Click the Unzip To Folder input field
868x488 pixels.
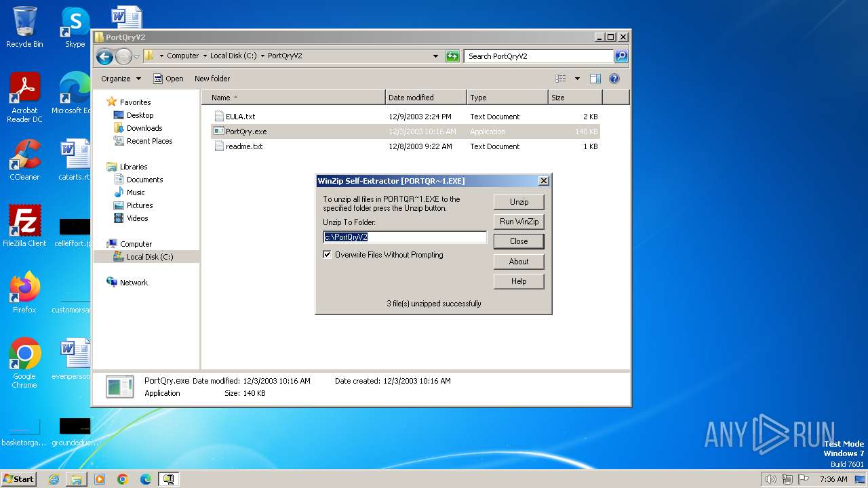point(405,237)
